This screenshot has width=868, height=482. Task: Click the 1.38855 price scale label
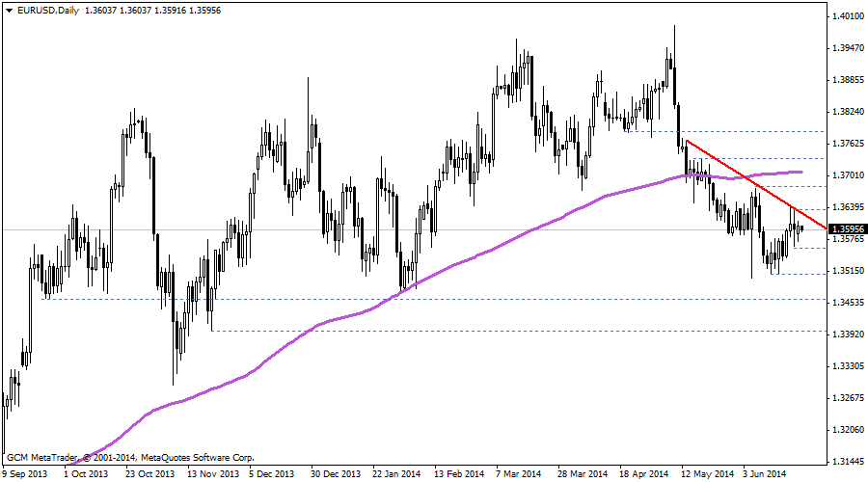point(848,80)
